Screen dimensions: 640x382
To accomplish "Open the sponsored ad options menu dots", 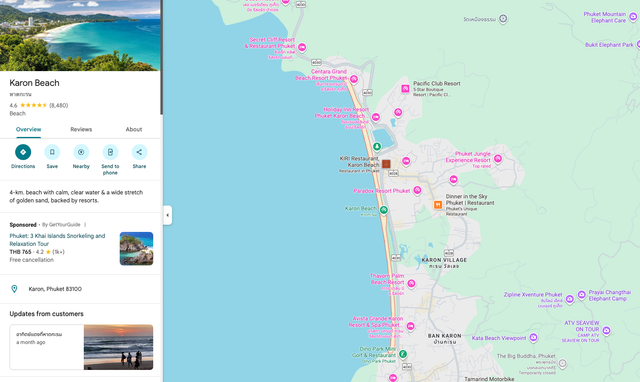I will [x=85, y=224].
